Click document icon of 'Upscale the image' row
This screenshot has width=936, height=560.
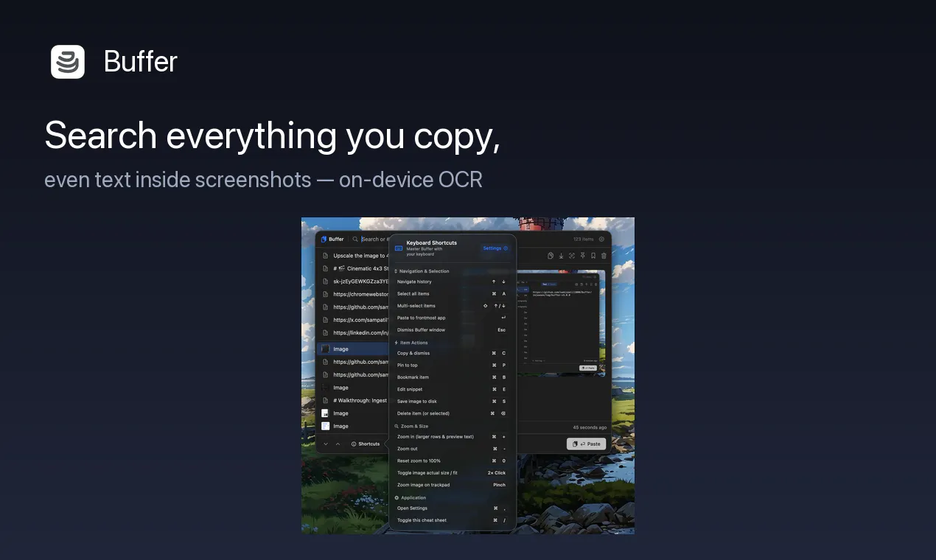click(x=325, y=256)
